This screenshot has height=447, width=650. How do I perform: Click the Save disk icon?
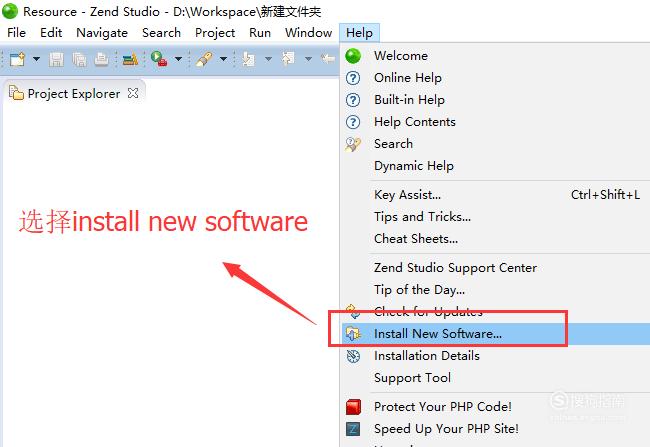click(x=56, y=59)
